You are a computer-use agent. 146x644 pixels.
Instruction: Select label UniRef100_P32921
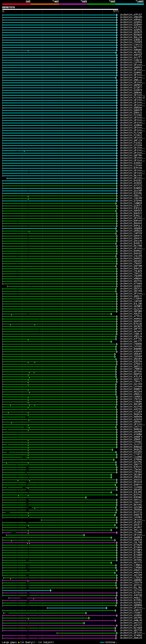(x=131, y=143)
